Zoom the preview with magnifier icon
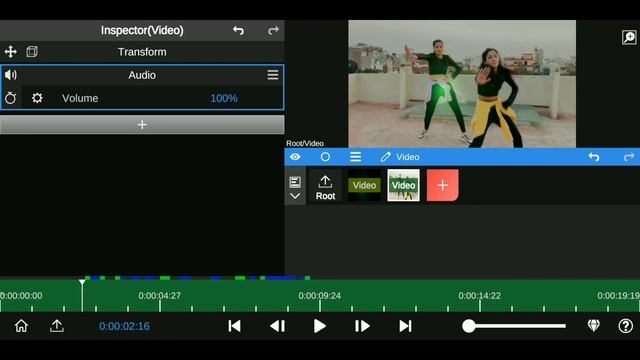 629,37
